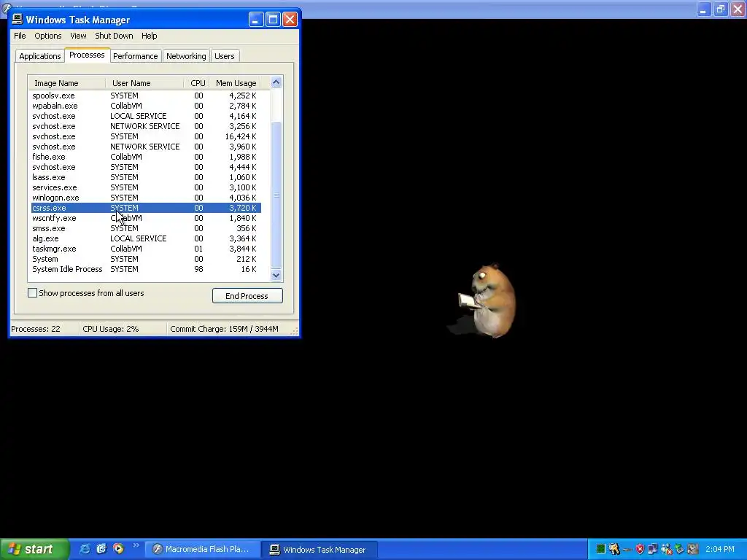This screenshot has height=560, width=747.
Task: Select svchost.exe using 4,444 K memory
Action: point(146,167)
